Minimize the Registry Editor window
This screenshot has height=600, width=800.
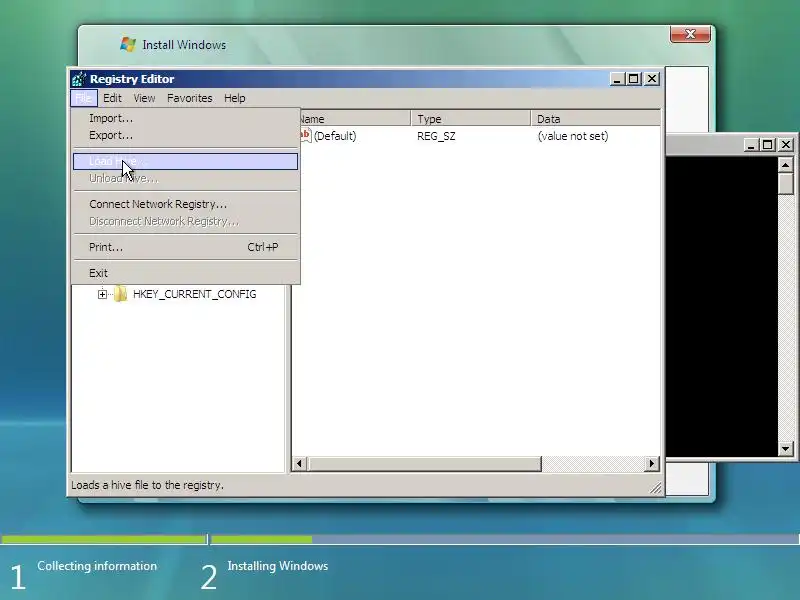pyautogui.click(x=617, y=79)
